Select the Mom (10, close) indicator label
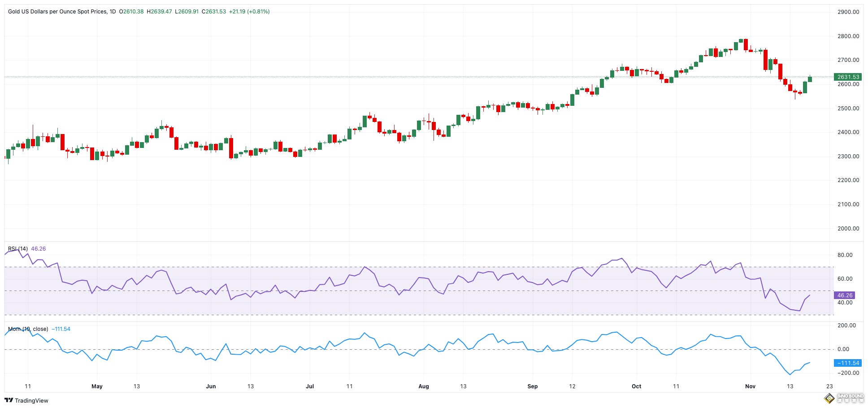The image size is (868, 408). point(27,329)
